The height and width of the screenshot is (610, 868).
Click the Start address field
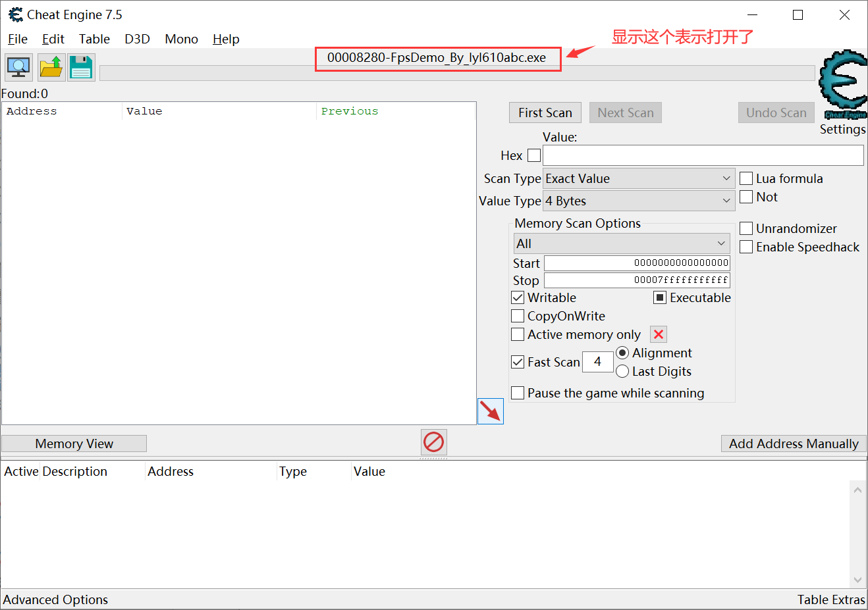click(637, 263)
